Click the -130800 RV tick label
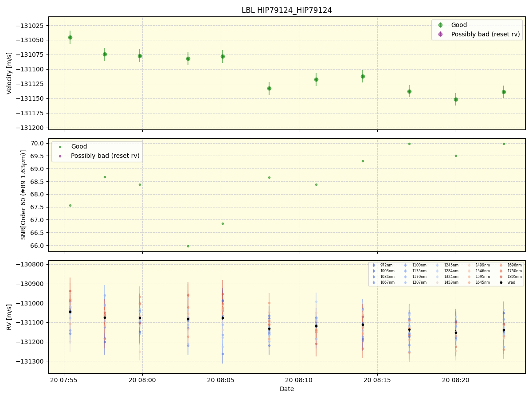 (x=31, y=265)
